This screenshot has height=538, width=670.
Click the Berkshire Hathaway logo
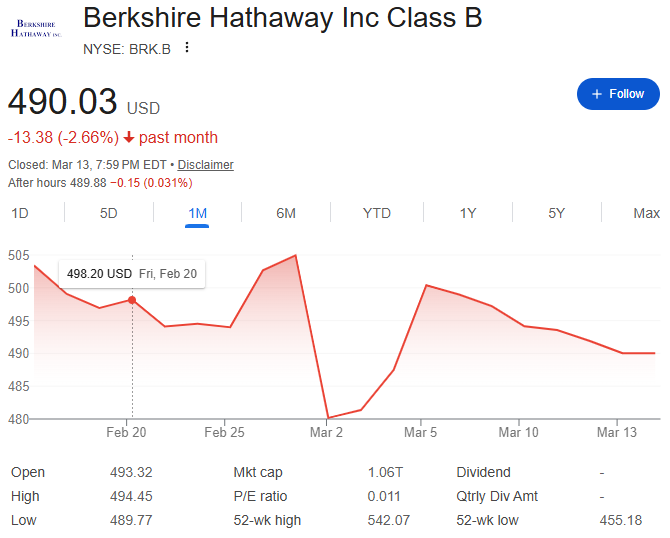coord(35,27)
